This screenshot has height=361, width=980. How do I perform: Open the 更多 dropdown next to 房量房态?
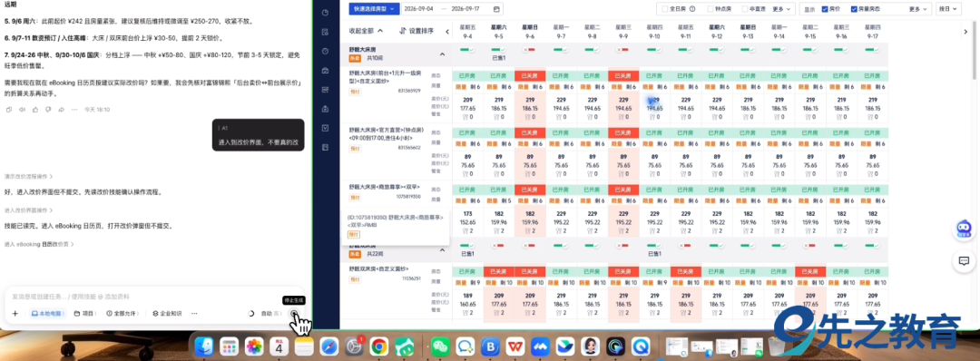918,9
